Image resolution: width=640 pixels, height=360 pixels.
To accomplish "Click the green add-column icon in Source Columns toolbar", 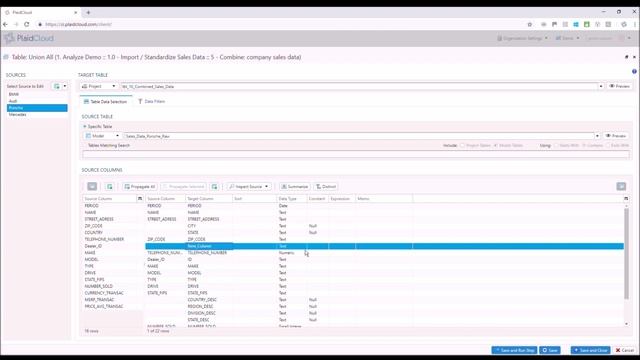I will [x=109, y=187].
